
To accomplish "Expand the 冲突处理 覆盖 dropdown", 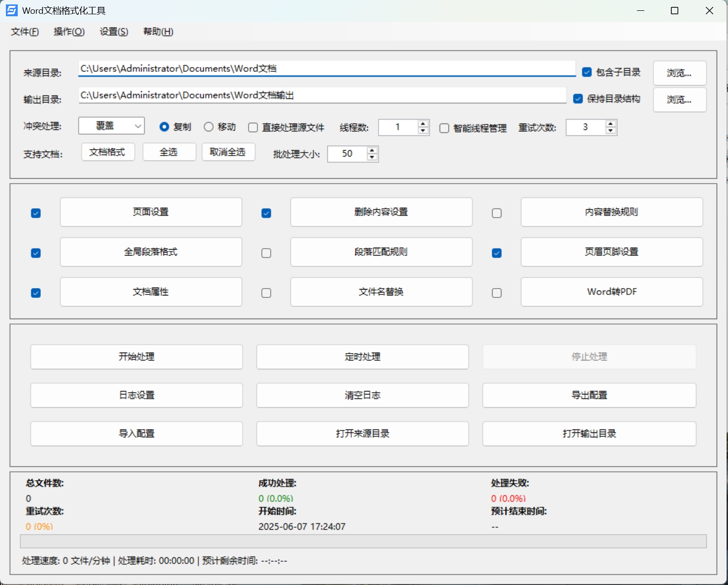I will [x=111, y=126].
